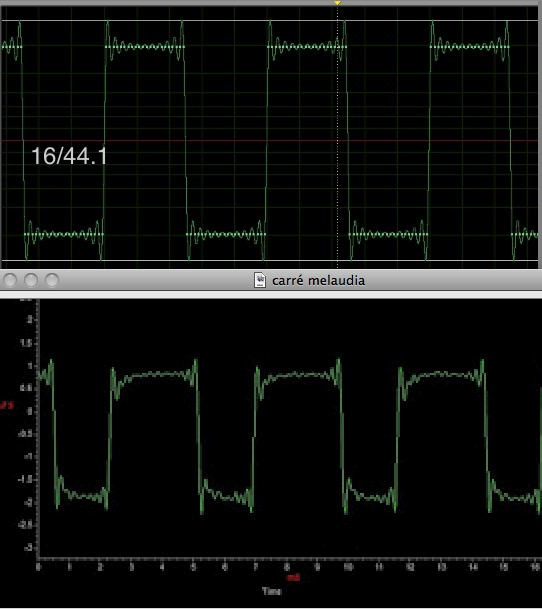Select the 16/44.1 text label
Viewport: 542px width, 609px height.
pyautogui.click(x=69, y=156)
